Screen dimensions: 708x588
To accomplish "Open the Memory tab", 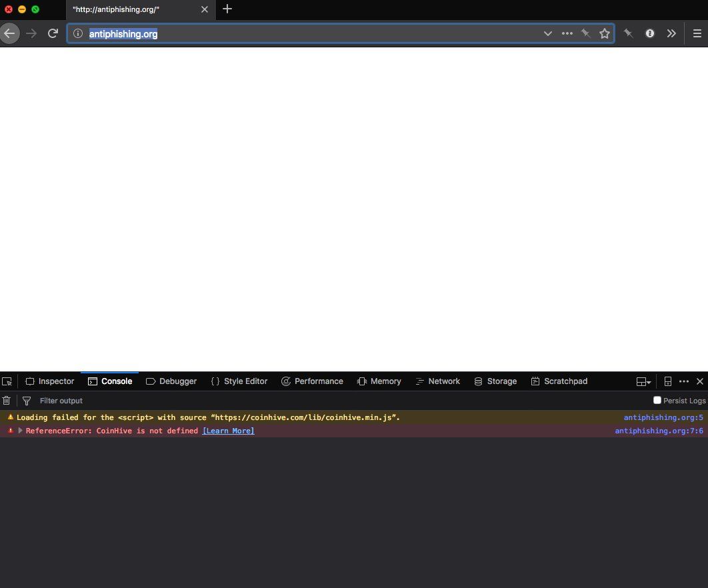I will coord(379,381).
